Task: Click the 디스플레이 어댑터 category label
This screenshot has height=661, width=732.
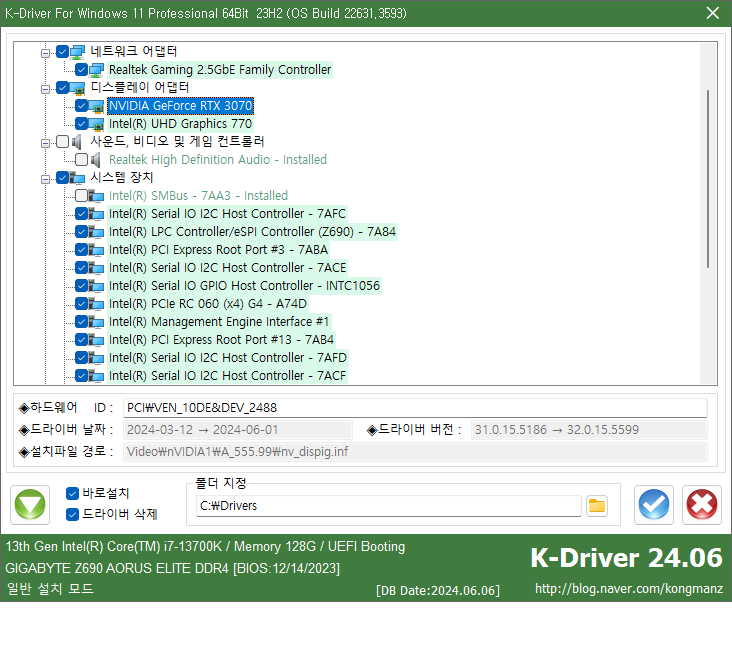Action: [140, 87]
